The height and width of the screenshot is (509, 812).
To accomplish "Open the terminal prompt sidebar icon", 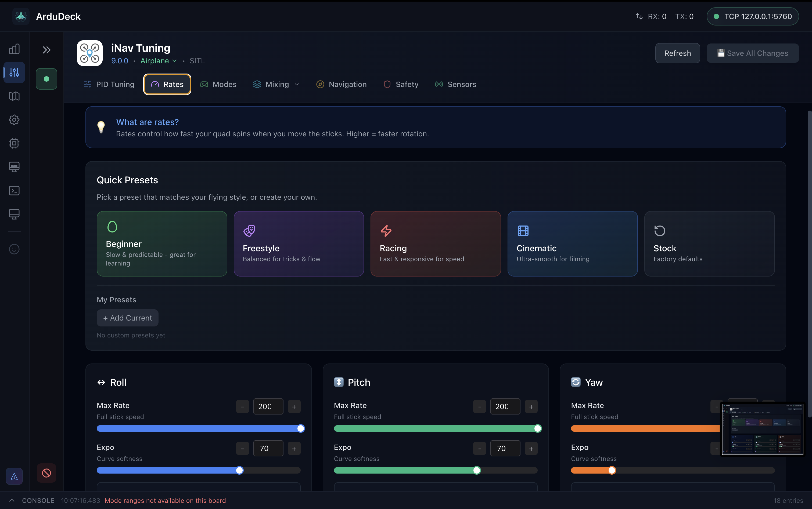I will coord(14,191).
